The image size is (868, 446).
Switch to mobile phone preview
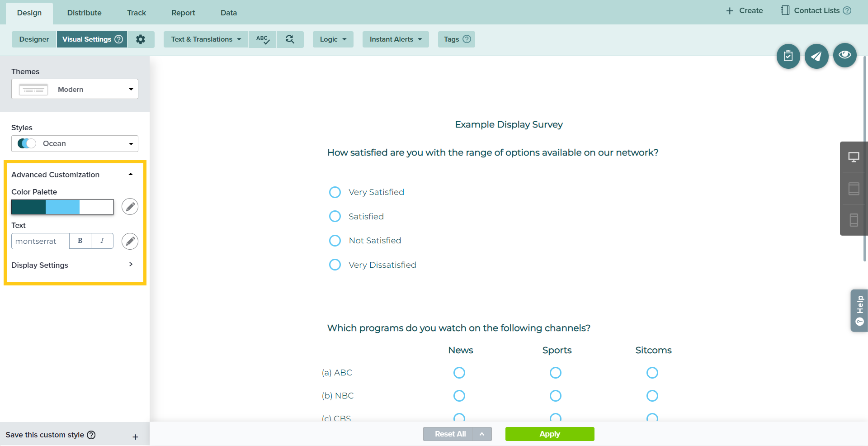(854, 220)
